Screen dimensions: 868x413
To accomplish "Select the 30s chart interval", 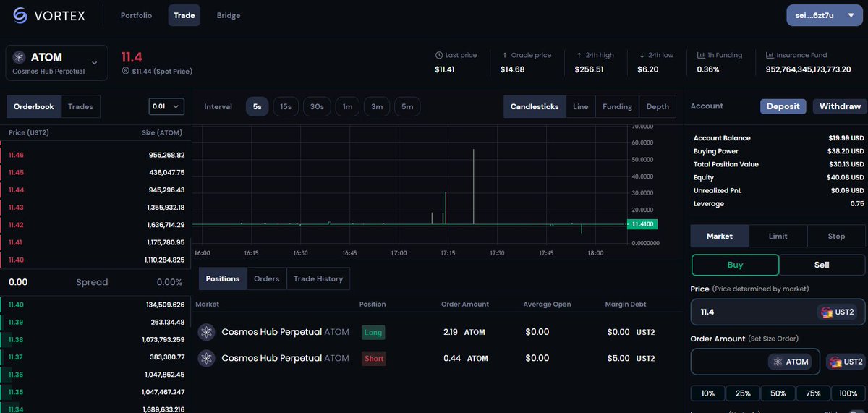I will point(317,106).
